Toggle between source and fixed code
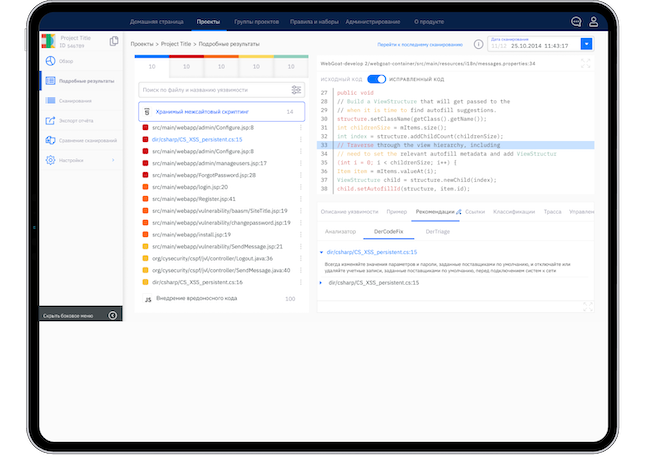The width and height of the screenshot is (650, 469). (376, 79)
